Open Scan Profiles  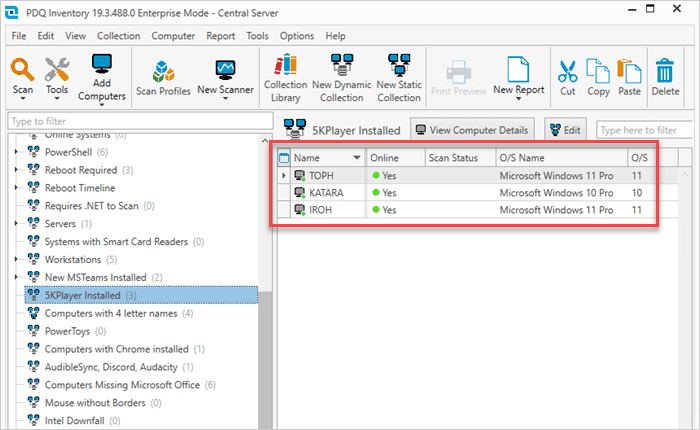[x=163, y=78]
